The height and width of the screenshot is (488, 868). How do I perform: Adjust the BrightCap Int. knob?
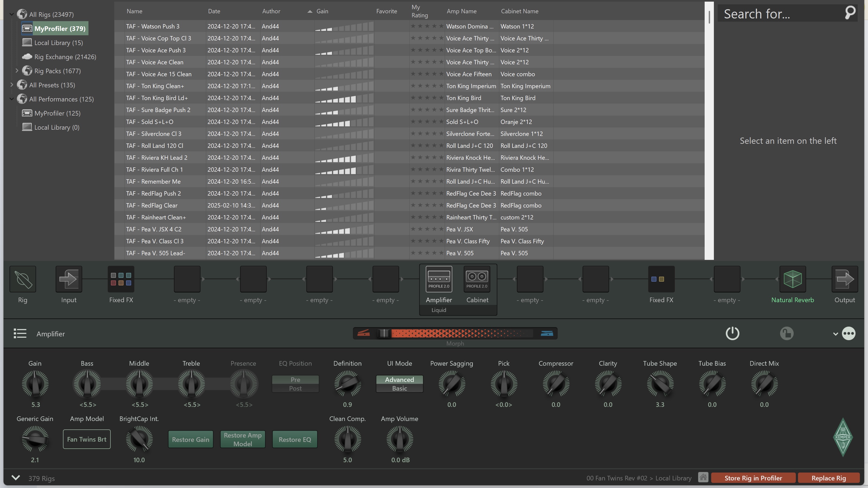pyautogui.click(x=139, y=439)
